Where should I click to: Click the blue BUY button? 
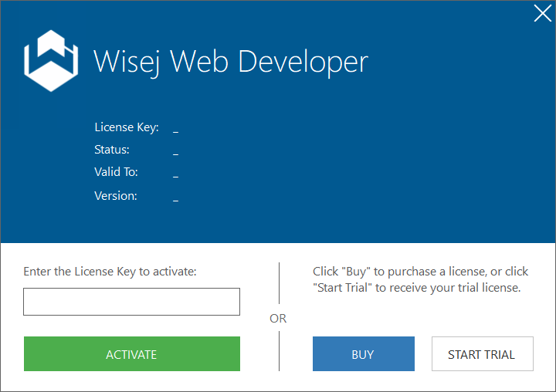click(x=364, y=353)
